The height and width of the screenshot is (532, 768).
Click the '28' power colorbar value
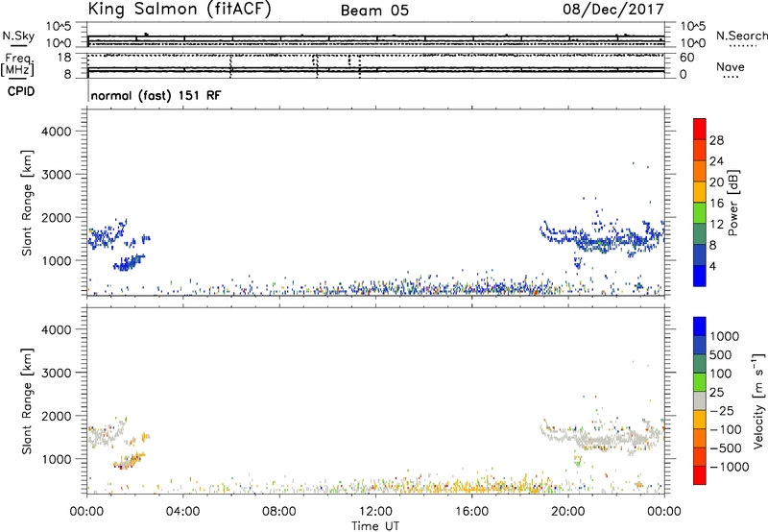pyautogui.click(x=716, y=140)
